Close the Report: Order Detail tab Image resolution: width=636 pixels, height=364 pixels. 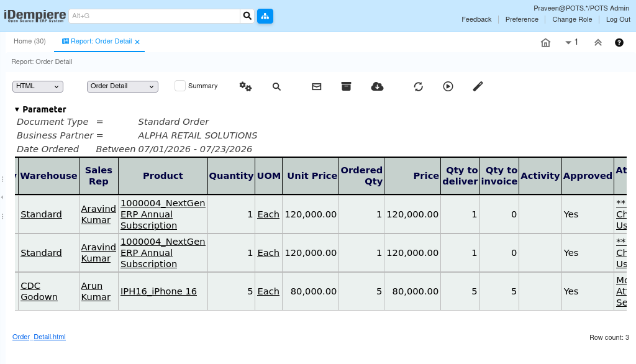137,42
